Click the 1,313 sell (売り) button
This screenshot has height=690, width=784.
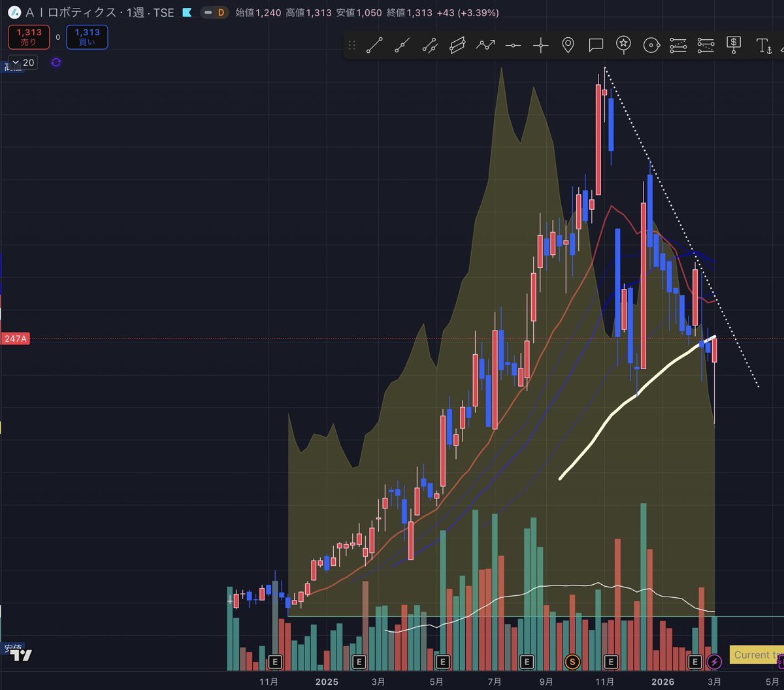[29, 37]
